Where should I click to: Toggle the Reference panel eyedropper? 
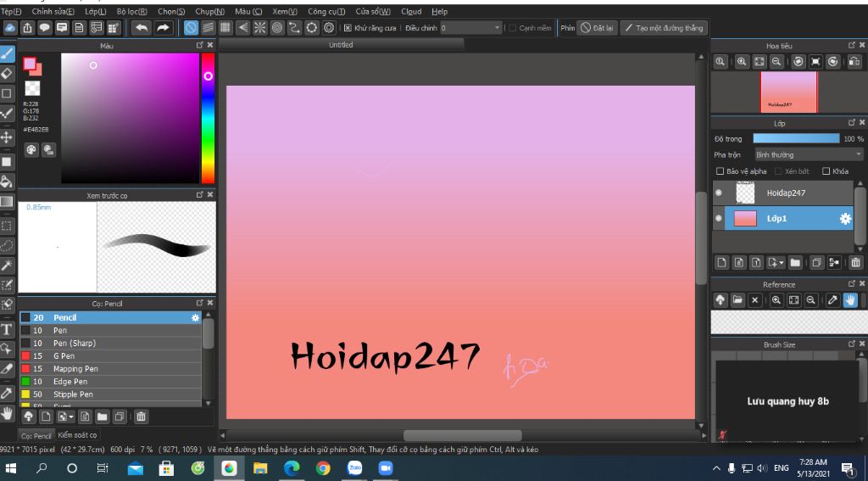(x=832, y=300)
